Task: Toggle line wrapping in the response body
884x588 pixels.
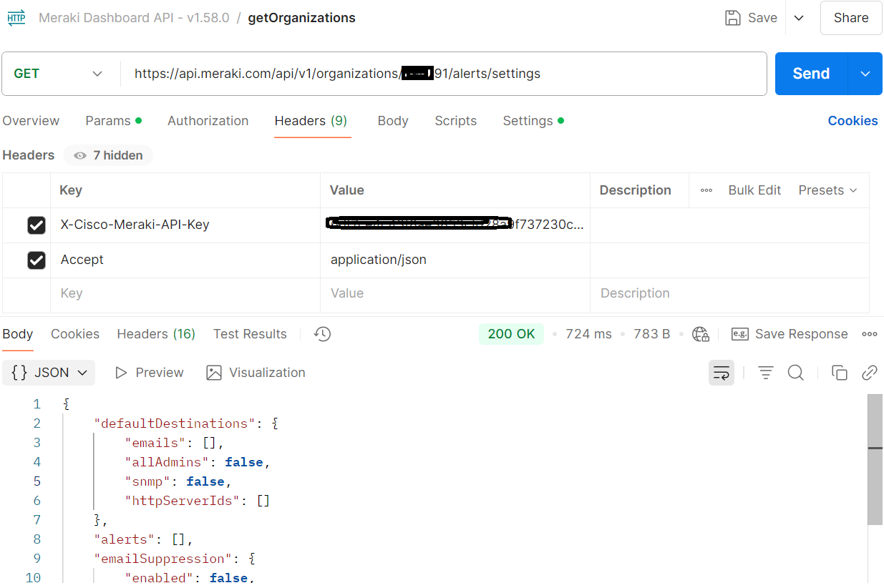Action: (x=721, y=373)
